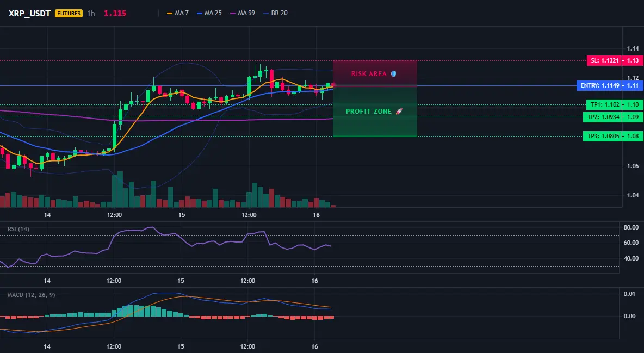Screen dimensions: 644x353
Task: Click the RSI (14) indicator label
Action: 18,229
